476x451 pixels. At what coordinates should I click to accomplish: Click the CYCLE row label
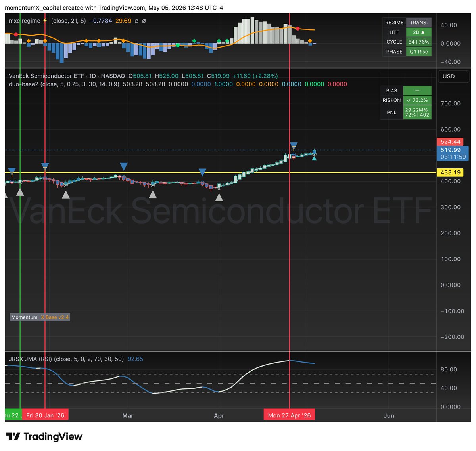point(394,42)
